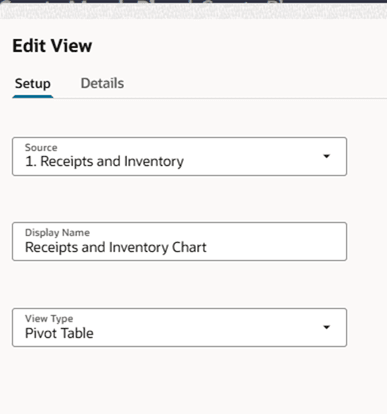The height and width of the screenshot is (419, 389).
Task: Click the View Type dropdown arrow icon
Action: click(x=327, y=327)
